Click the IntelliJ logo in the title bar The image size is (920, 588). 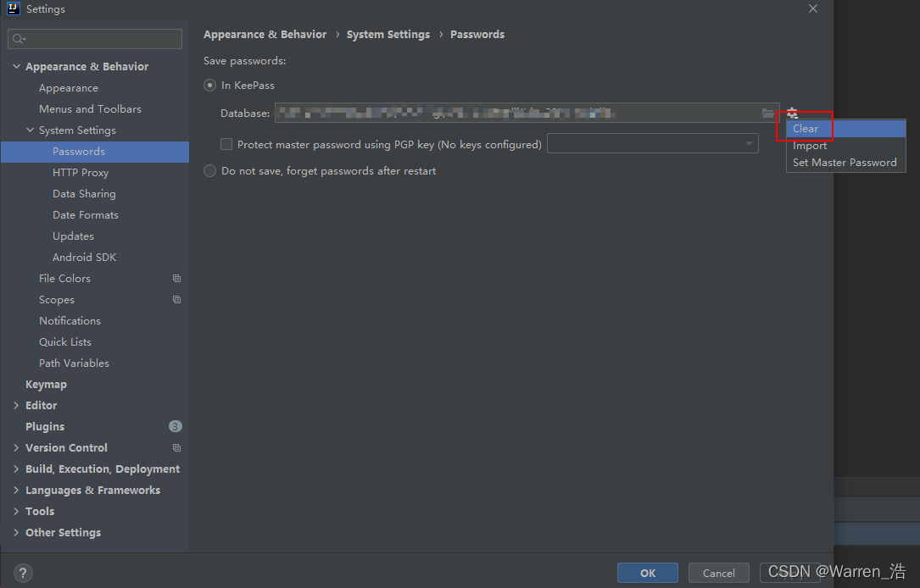tap(13, 8)
